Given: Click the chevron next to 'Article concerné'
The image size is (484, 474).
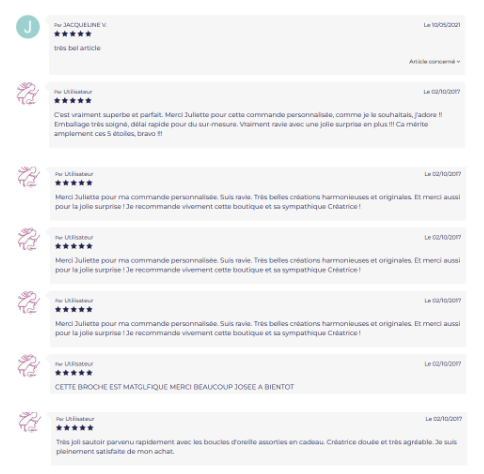Looking at the screenshot, I should [x=458, y=62].
